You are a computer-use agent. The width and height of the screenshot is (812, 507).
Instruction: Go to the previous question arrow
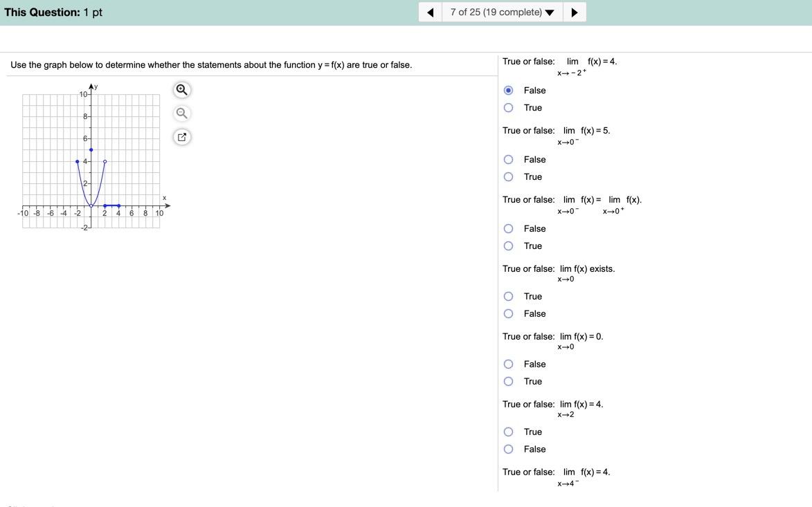pos(431,12)
